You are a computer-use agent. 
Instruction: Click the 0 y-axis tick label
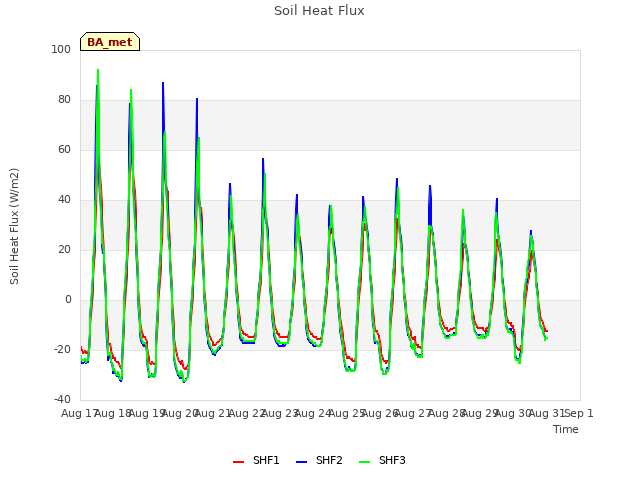(x=68, y=300)
